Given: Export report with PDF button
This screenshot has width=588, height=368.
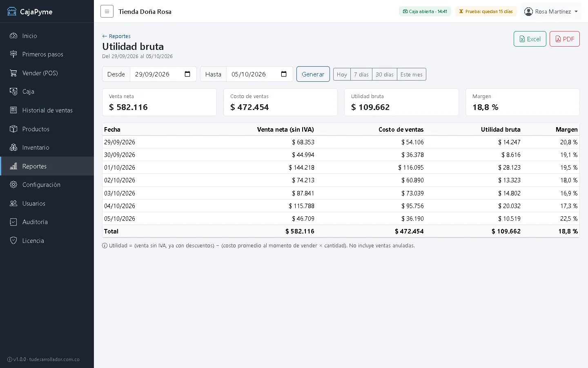Looking at the screenshot, I should click(564, 39).
